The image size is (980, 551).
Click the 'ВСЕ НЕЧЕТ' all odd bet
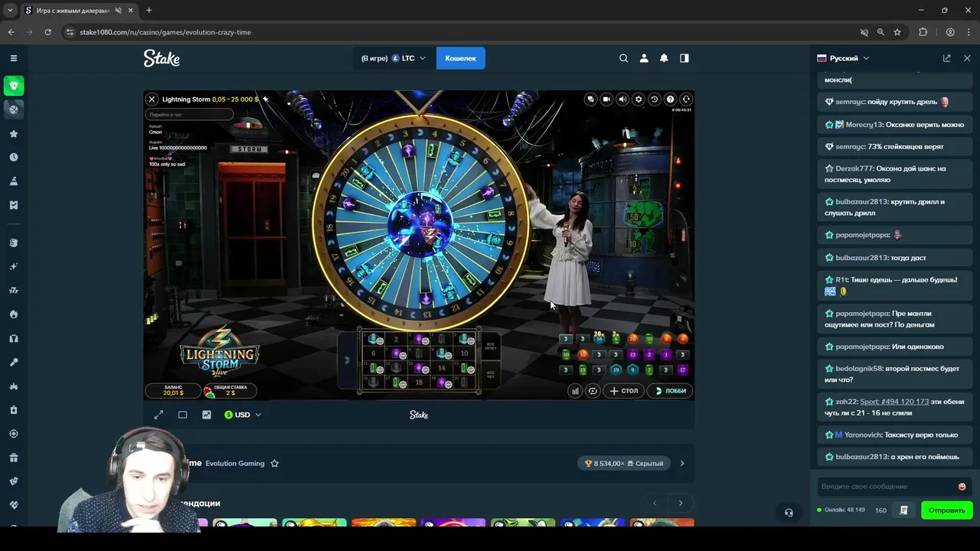pos(491,346)
